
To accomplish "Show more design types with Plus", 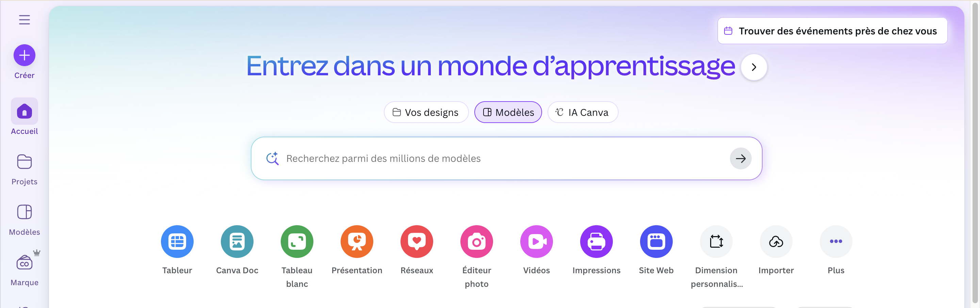I will 836,241.
